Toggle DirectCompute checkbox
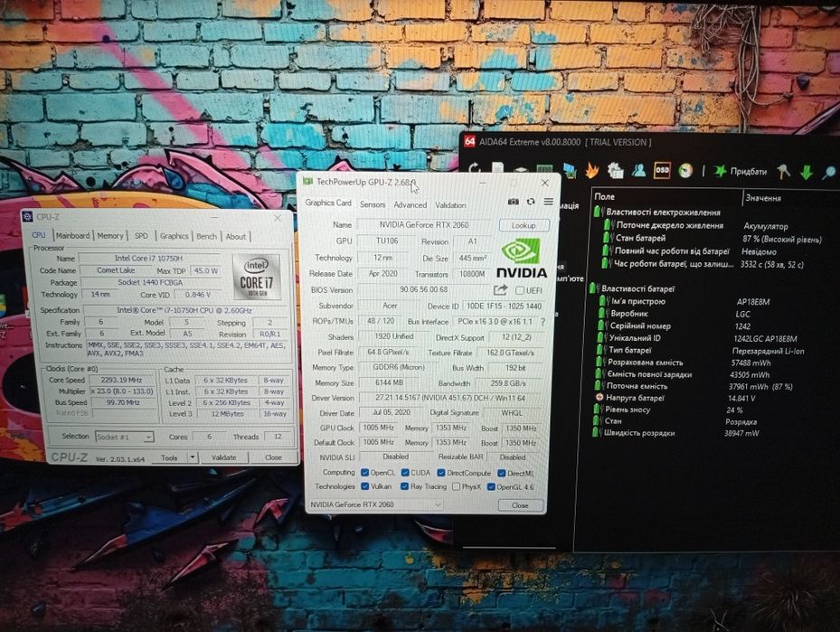 click(441, 472)
